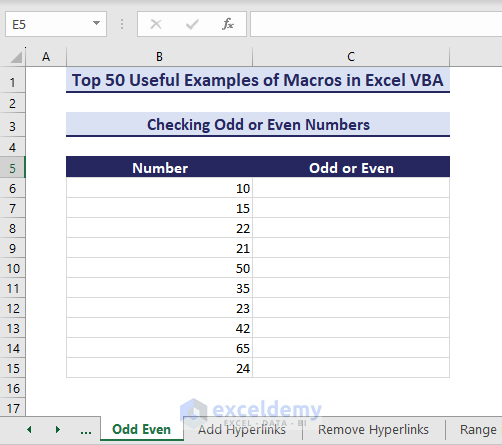Select empty Odd or Even cell beside 10
The height and width of the screenshot is (445, 502).
pos(351,188)
